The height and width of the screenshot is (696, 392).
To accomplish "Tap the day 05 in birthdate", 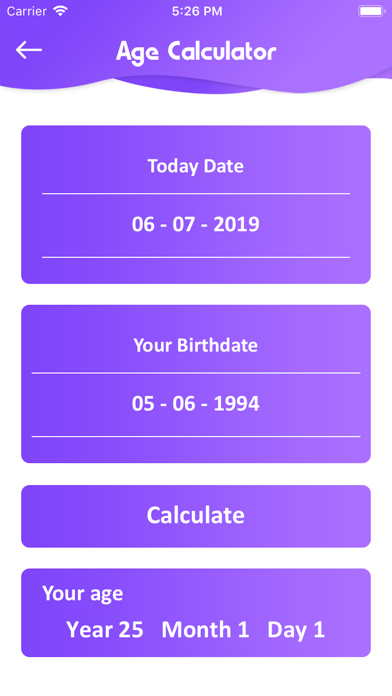I will click(x=143, y=404).
